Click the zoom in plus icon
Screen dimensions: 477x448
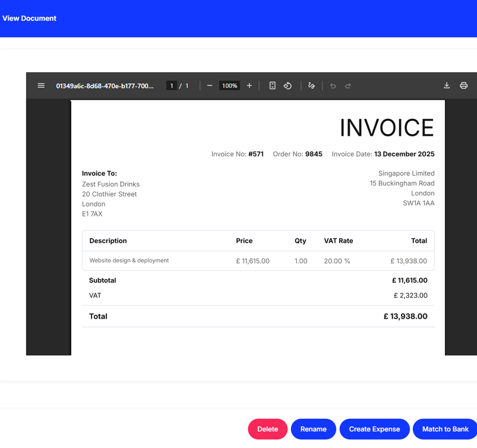click(249, 86)
